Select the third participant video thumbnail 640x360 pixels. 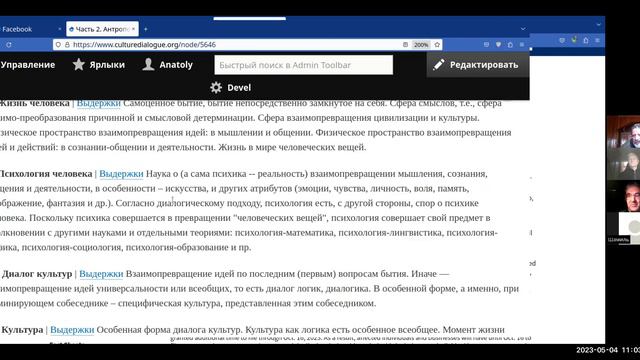click(623, 197)
